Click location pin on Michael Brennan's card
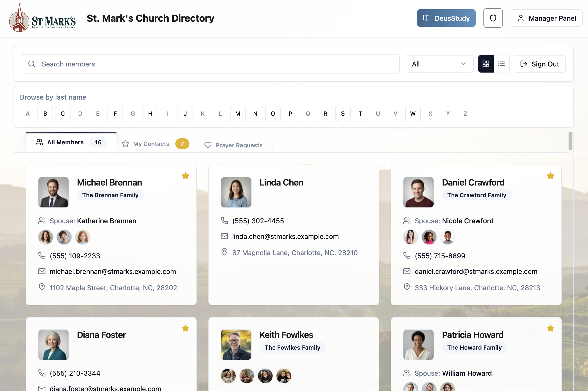The width and height of the screenshot is (588, 391). (x=42, y=287)
